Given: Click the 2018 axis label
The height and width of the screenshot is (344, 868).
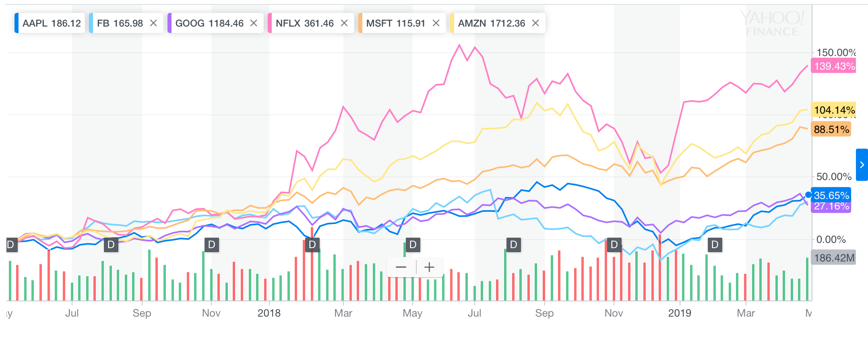Looking at the screenshot, I should [269, 313].
